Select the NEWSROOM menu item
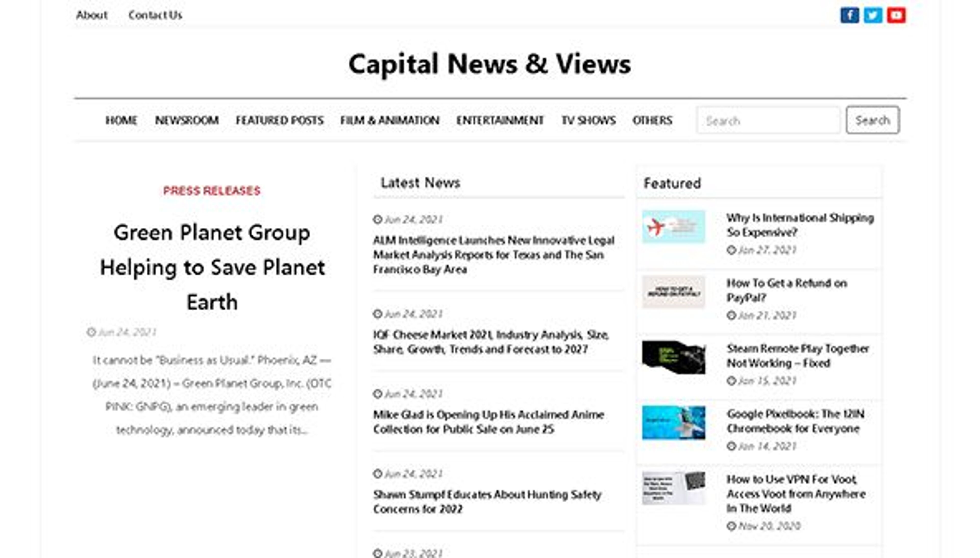Image resolution: width=980 pixels, height=558 pixels. [187, 120]
